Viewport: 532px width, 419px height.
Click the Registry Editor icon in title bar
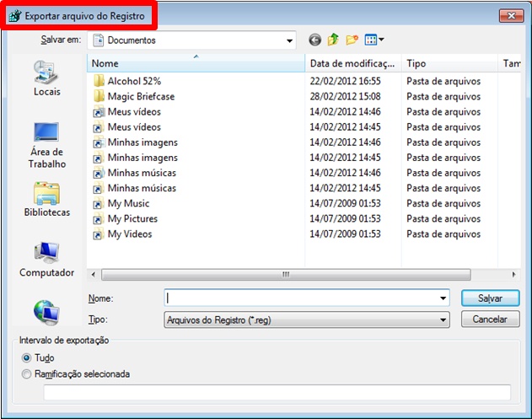tap(15, 16)
